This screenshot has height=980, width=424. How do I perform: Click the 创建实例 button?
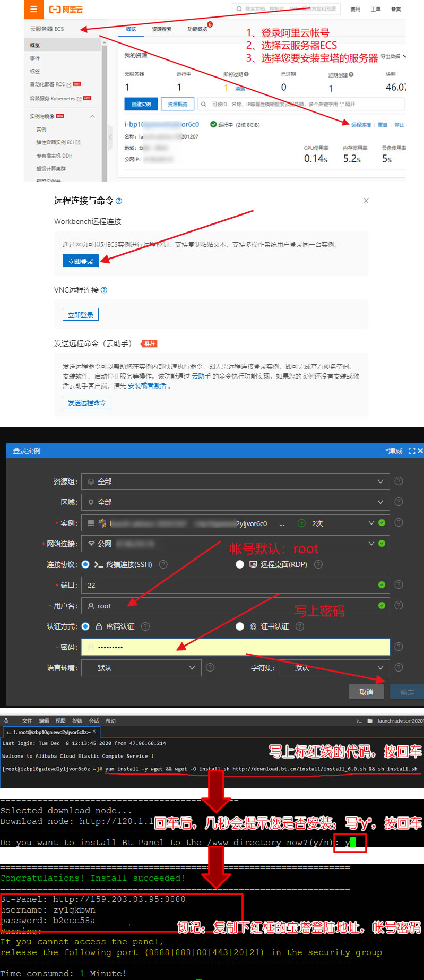(141, 104)
